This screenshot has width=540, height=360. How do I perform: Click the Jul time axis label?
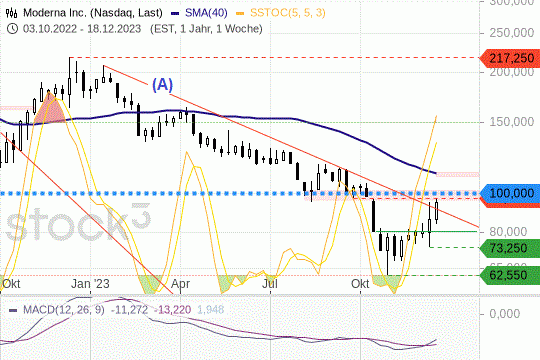270,284
